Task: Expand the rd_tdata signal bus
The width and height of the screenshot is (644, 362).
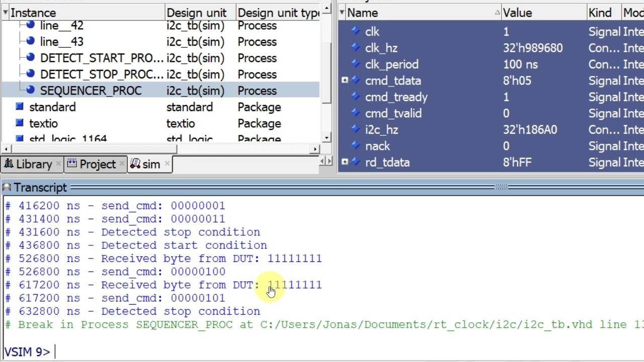Action: tap(345, 161)
